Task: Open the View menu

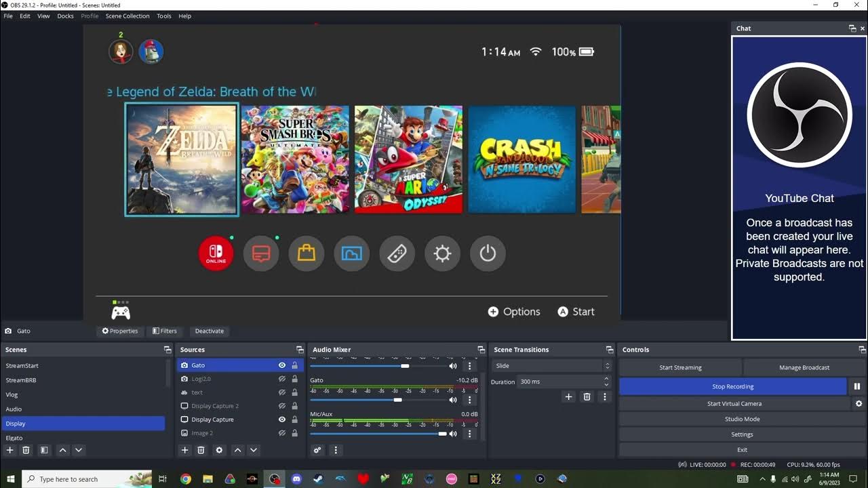Action: (x=43, y=16)
